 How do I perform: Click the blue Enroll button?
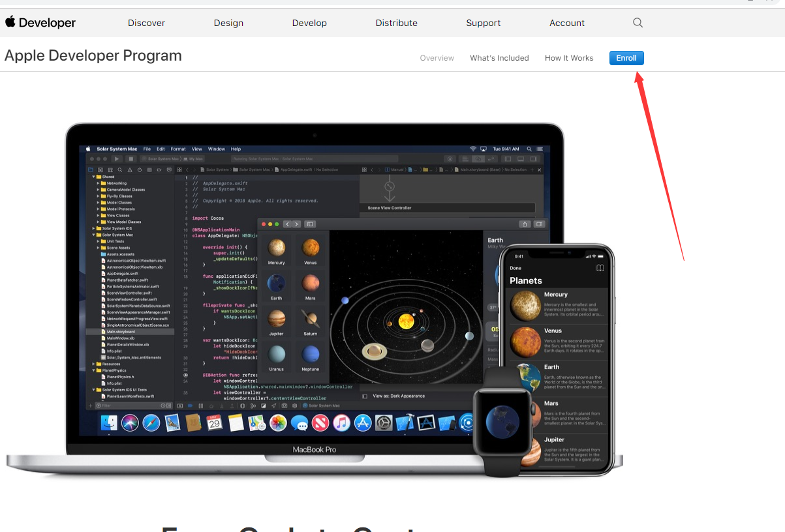pos(626,58)
